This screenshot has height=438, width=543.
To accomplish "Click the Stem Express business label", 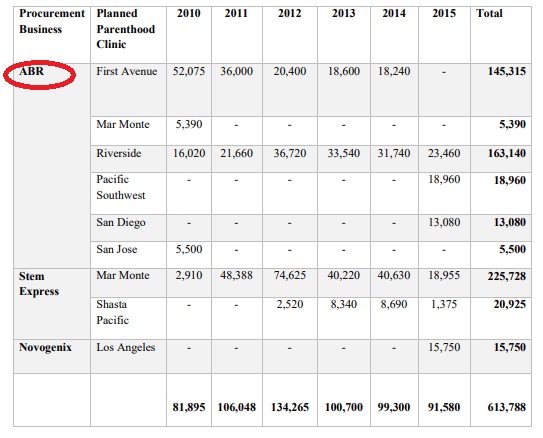I will point(39,284).
